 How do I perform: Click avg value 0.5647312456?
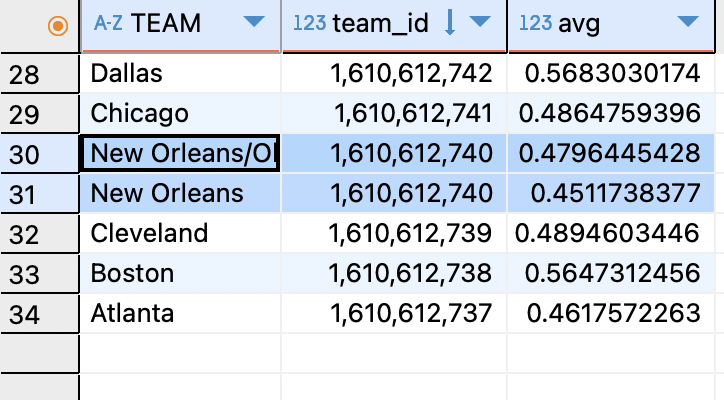tap(611, 273)
